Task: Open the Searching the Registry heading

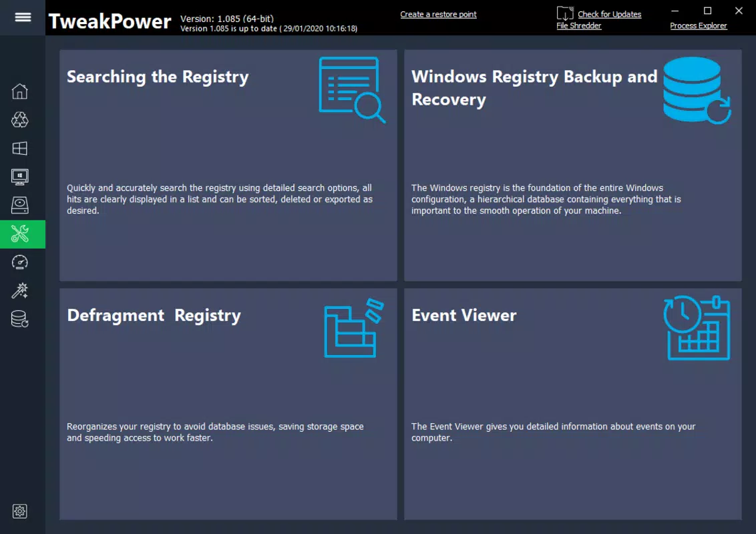Action: [x=158, y=77]
